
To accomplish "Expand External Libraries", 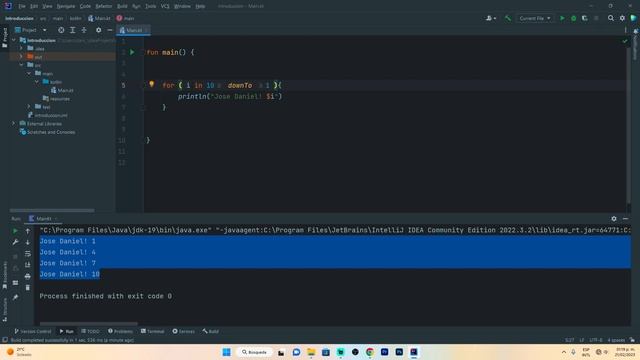I will pos(14,123).
